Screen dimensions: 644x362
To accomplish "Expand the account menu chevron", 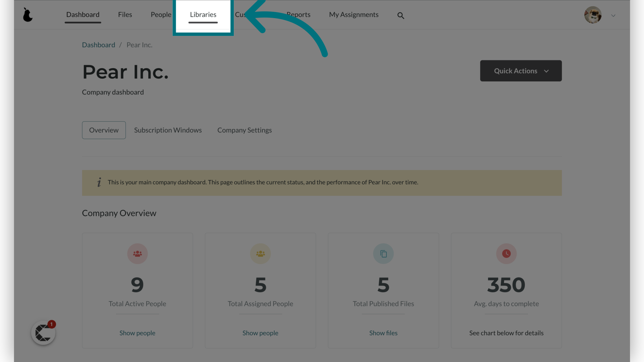I will (x=613, y=15).
